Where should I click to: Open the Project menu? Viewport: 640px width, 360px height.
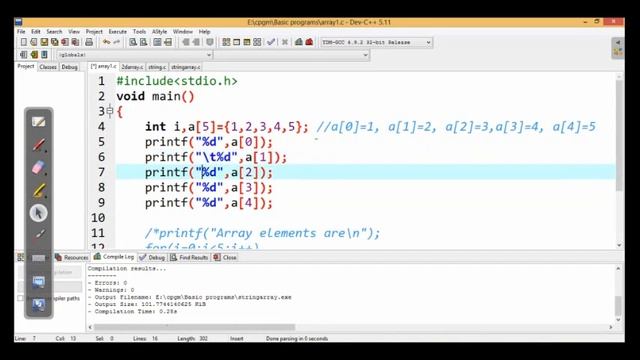(94, 31)
